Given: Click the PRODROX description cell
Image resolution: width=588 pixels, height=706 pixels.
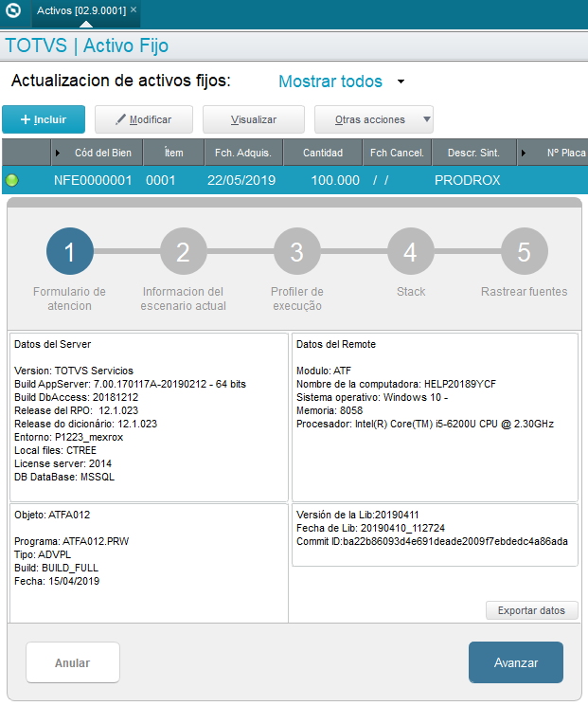Looking at the screenshot, I should pos(468,181).
